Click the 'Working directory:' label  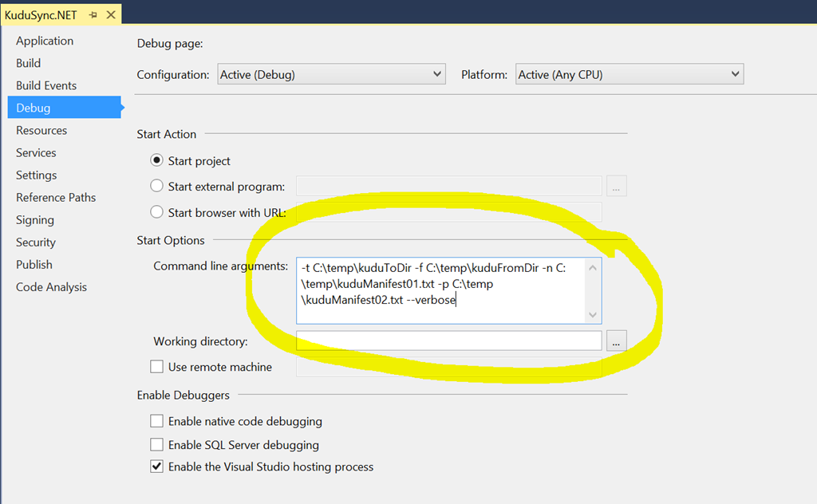click(x=200, y=341)
